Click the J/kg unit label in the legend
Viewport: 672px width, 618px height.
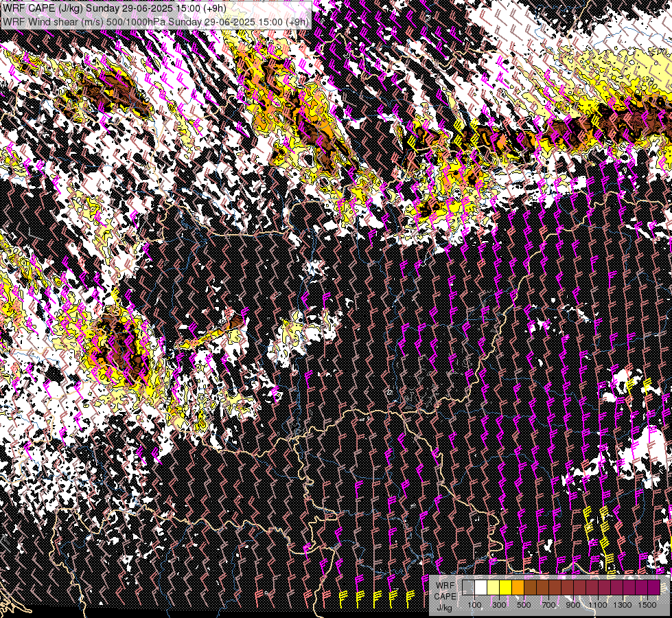(444, 608)
